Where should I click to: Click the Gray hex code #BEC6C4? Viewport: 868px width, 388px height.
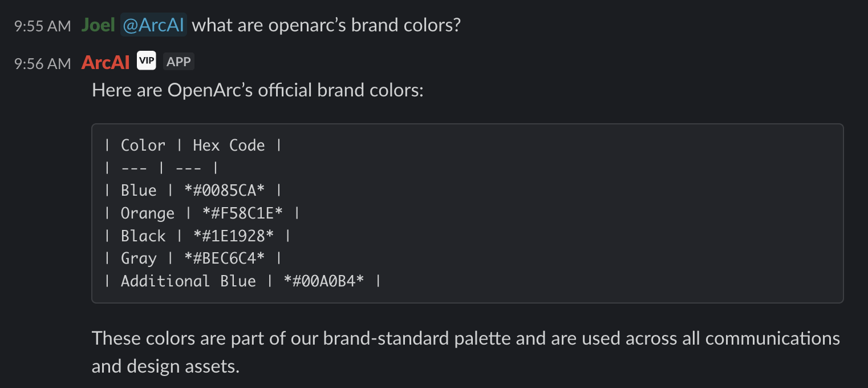(x=224, y=258)
